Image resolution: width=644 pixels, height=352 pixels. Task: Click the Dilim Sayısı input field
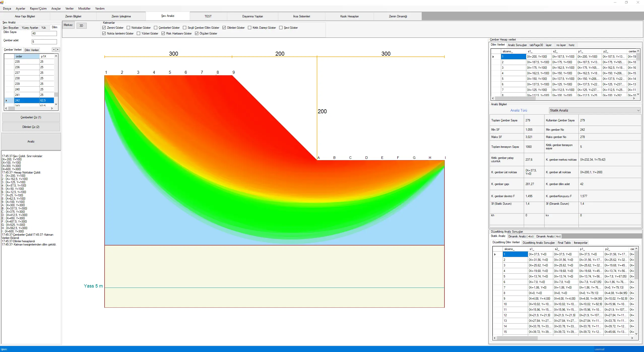pyautogui.click(x=44, y=33)
